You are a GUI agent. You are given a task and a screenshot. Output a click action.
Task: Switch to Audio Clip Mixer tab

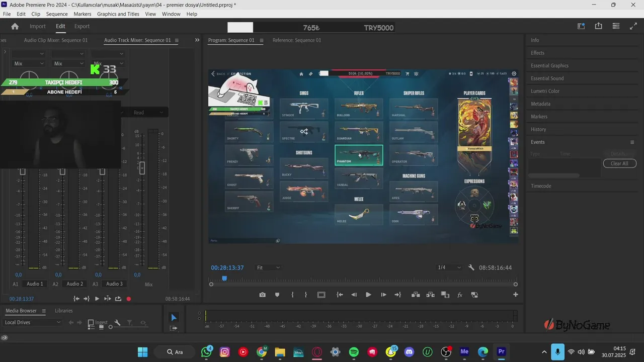pos(56,40)
